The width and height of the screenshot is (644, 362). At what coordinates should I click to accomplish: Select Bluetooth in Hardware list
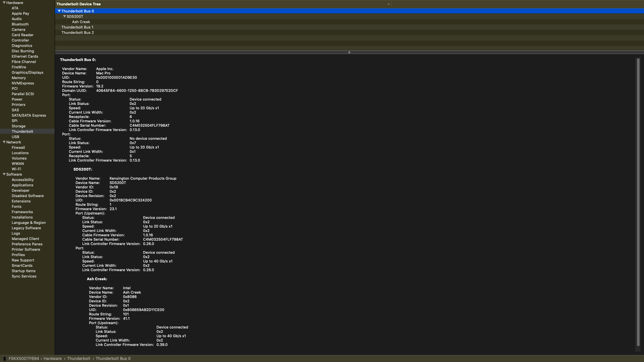tap(20, 24)
